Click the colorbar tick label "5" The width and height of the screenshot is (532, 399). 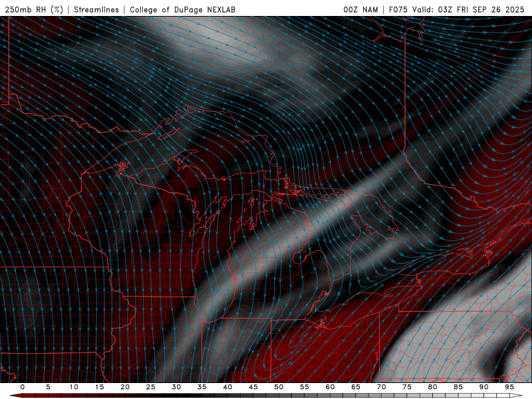click(x=48, y=387)
